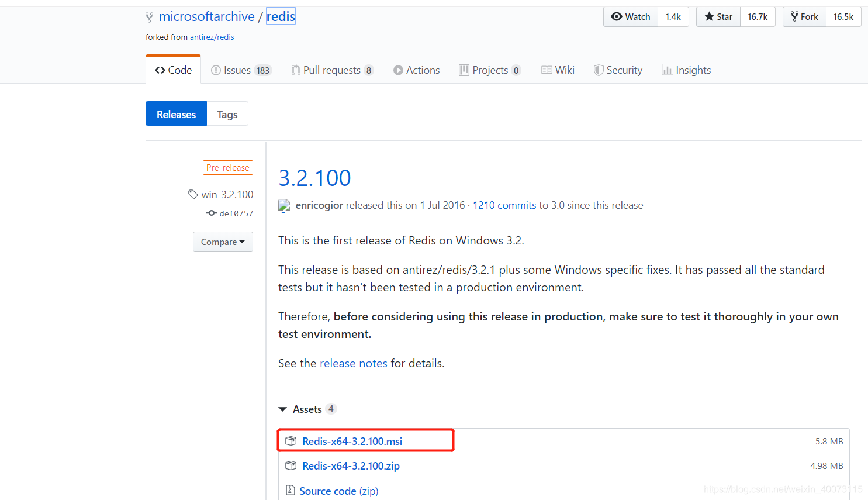
Task: Click the tag icon next to win-3.2.100
Action: click(x=193, y=194)
